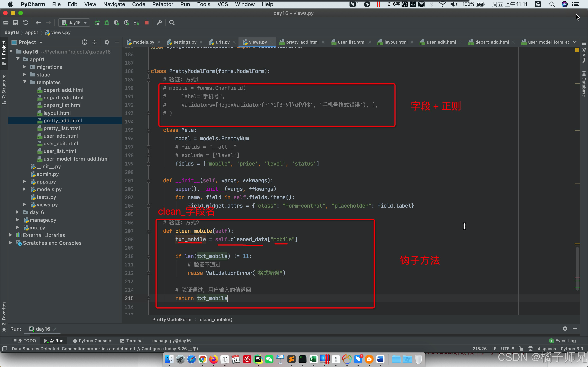Click the Search Everywhere magnifier in toolbar
The height and width of the screenshot is (367, 588).
pos(172,23)
